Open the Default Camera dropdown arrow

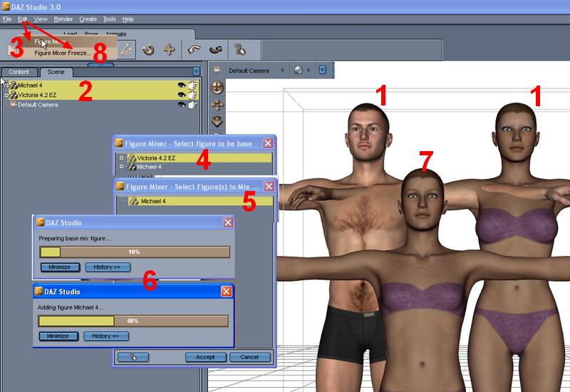tap(282, 70)
